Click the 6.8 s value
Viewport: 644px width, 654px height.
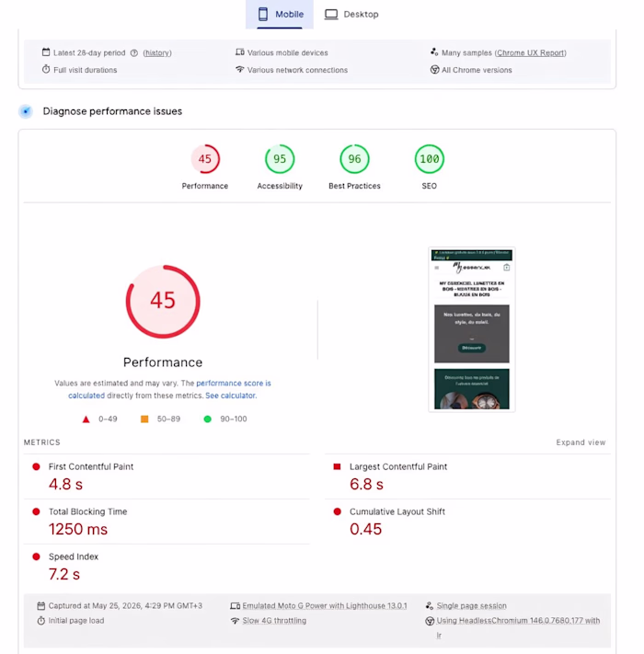pyautogui.click(x=366, y=484)
